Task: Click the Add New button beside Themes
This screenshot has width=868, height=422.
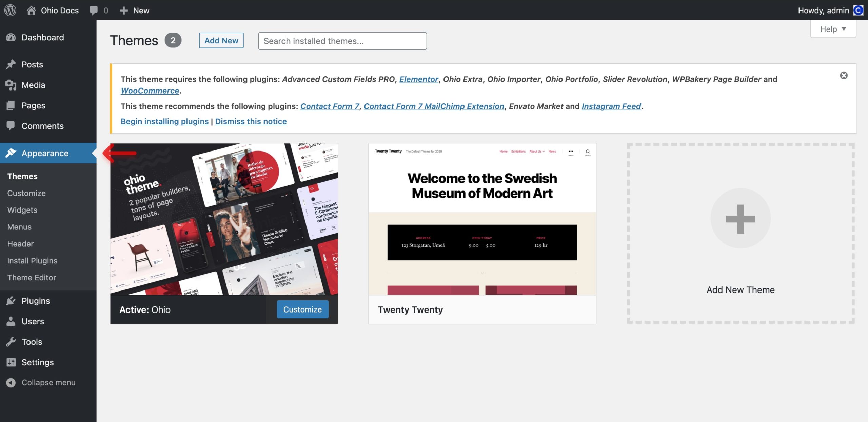Action: pyautogui.click(x=221, y=40)
